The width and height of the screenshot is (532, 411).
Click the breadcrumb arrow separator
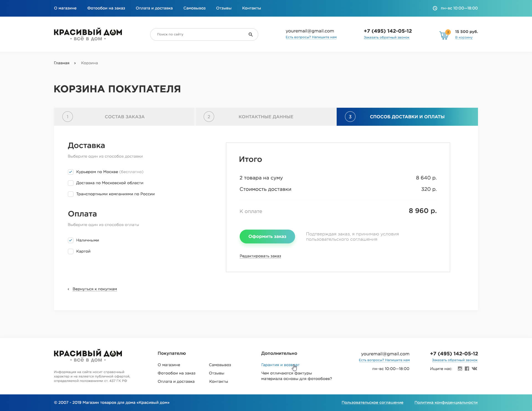75,63
